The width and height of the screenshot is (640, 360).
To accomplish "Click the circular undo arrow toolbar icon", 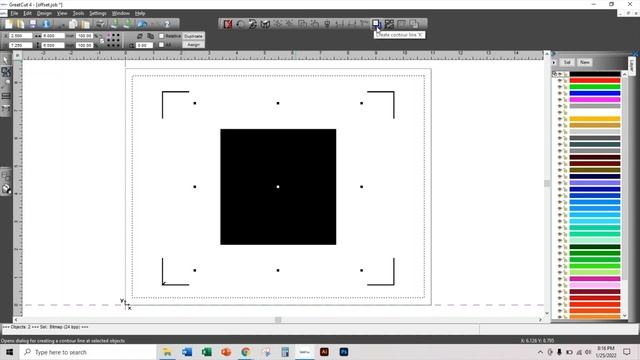I will click(x=240, y=24).
